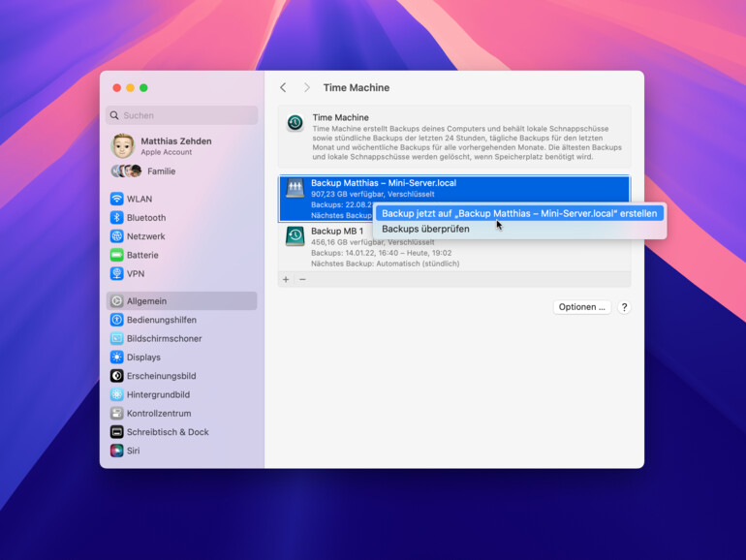This screenshot has height=560, width=746.
Task: Click '907,23 GB verfügbar, Verschlüsselt' text
Action: click(x=373, y=194)
